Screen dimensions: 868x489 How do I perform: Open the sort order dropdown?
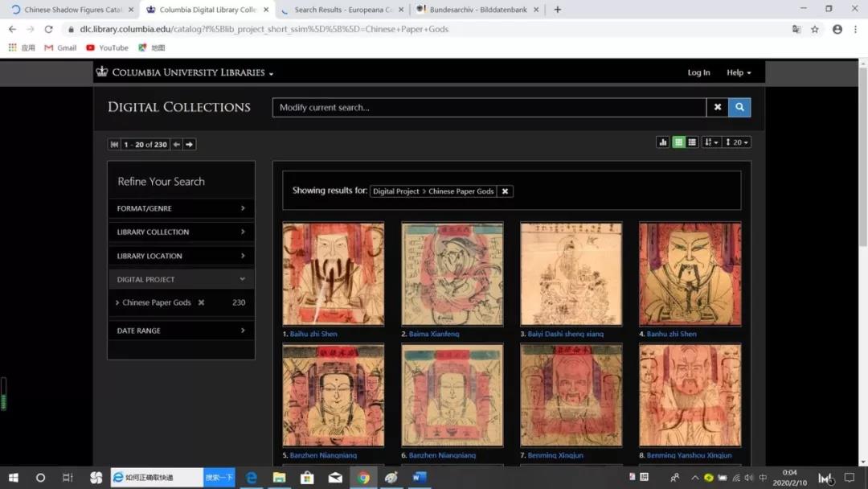coord(712,142)
